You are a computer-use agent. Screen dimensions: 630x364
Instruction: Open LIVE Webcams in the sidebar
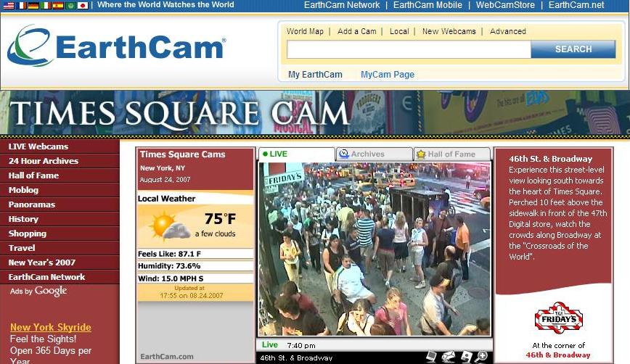pyautogui.click(x=60, y=146)
